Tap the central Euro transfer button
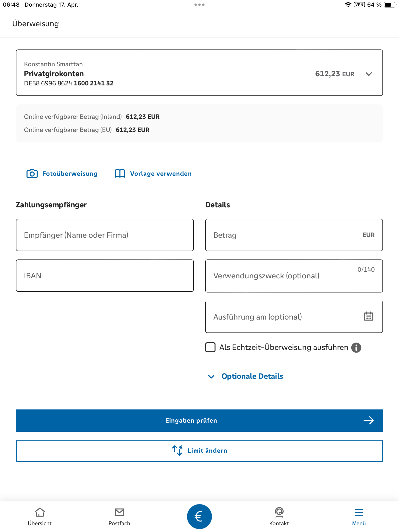The height and width of the screenshot is (532, 399). 199,516
